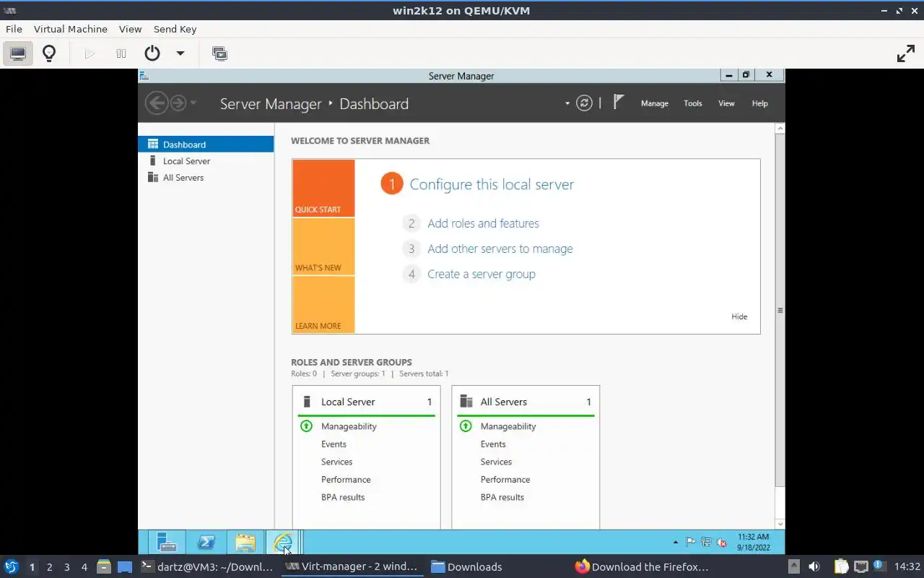Viewport: 924px width, 578px height.
Task: Show hidden Windows tray icons
Action: (676, 542)
